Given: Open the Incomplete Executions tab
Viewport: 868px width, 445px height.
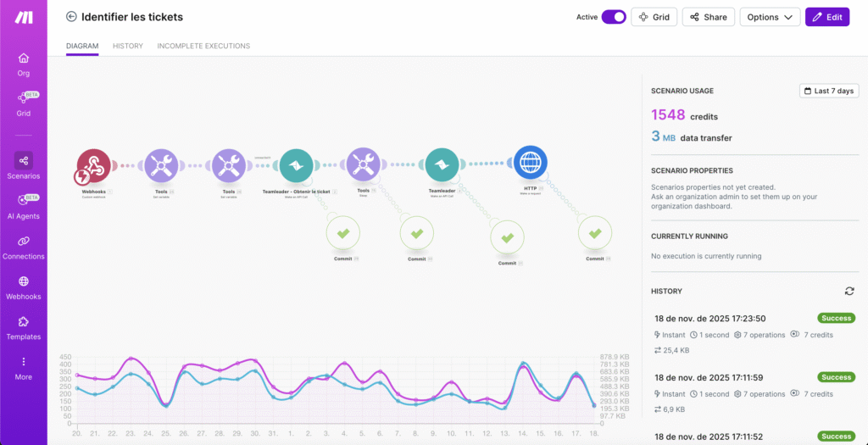Looking at the screenshot, I should click(203, 46).
